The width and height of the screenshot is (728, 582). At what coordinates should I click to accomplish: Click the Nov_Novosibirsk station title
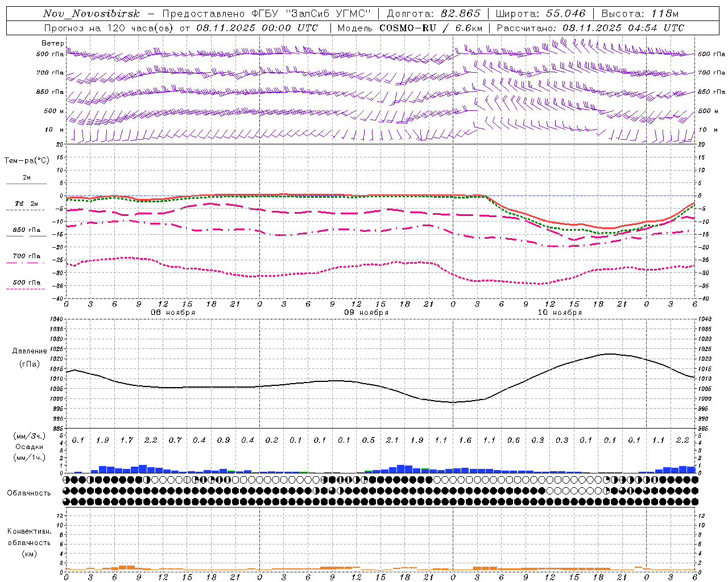(x=91, y=14)
